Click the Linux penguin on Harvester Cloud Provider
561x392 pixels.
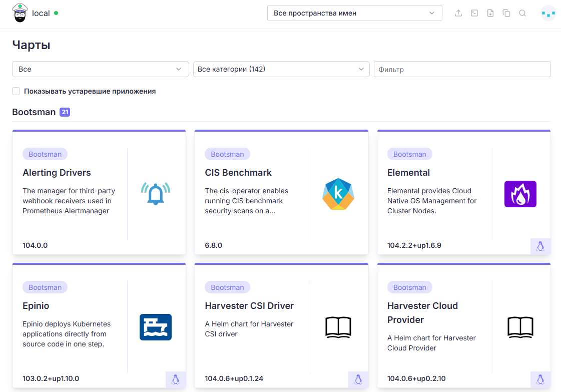coord(540,379)
